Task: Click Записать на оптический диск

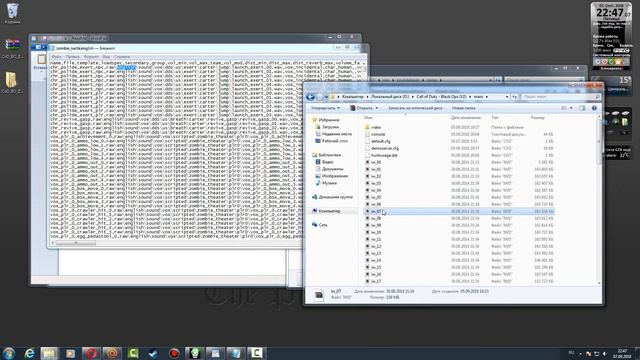Action: 415,108
